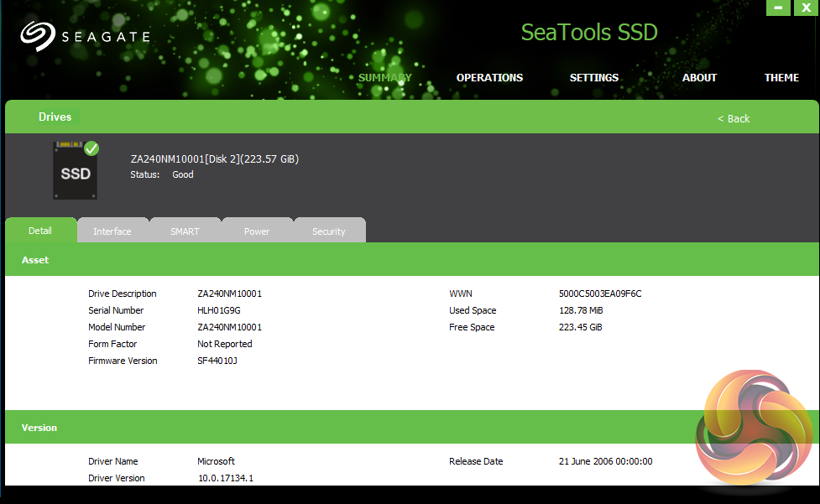The width and height of the screenshot is (820, 504).
Task: Click the Seagate logo icon
Action: tap(38, 36)
